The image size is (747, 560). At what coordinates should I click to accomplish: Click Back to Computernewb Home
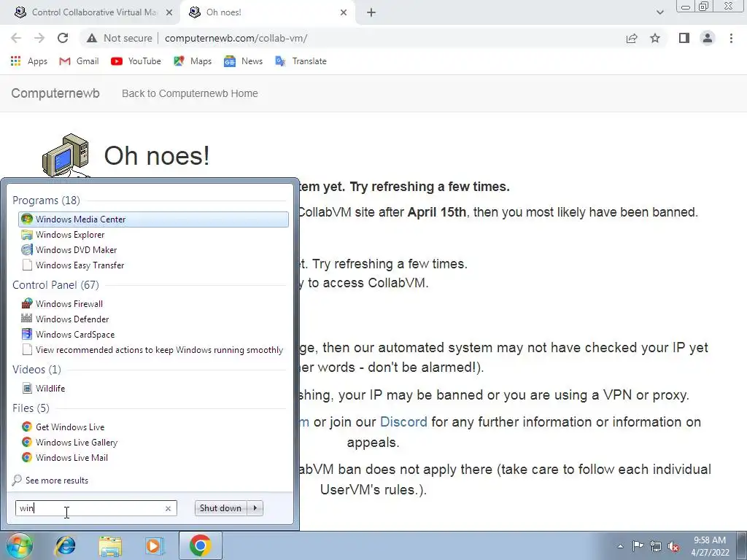tap(190, 93)
